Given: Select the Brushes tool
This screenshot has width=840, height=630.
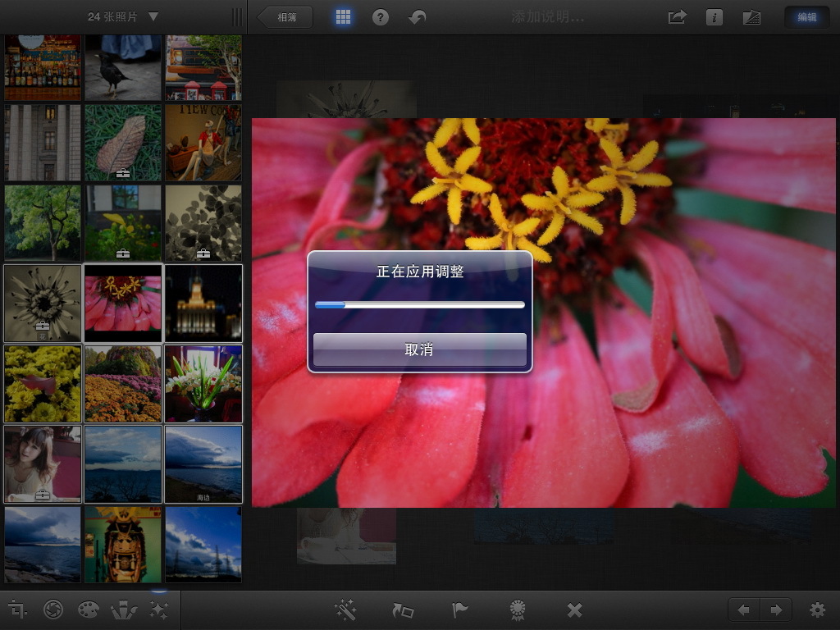Looking at the screenshot, I should (123, 609).
